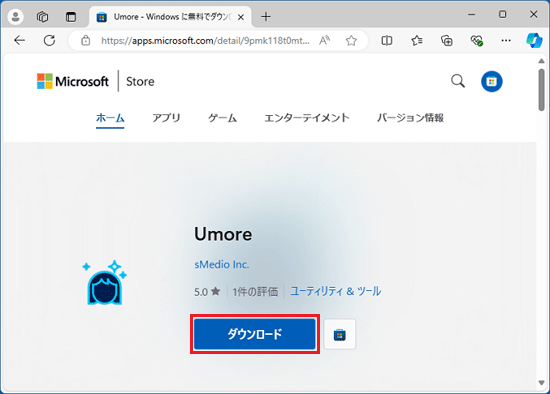Click the ダウンロード button
The width and height of the screenshot is (550, 394).
(255, 334)
